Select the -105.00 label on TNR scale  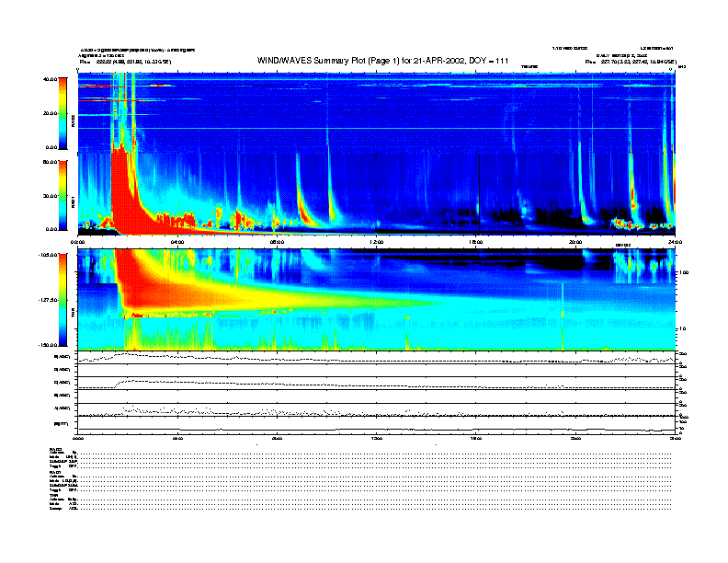tap(49, 255)
